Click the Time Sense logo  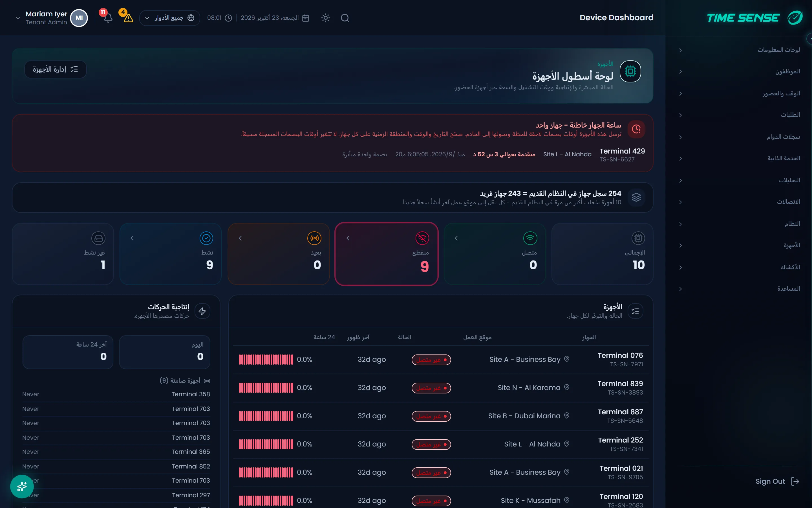click(x=754, y=18)
